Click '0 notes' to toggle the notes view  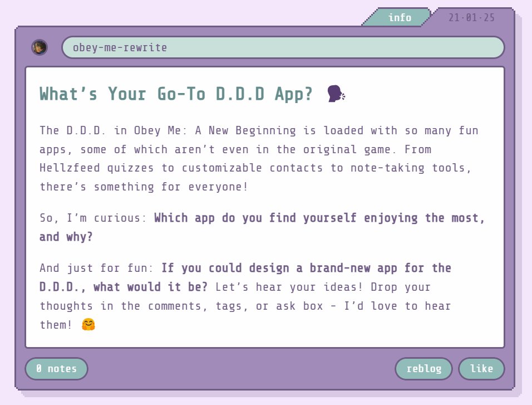tap(56, 368)
